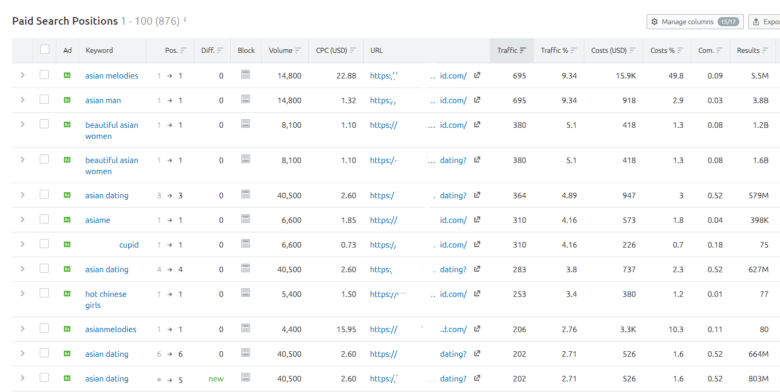View block icon for asiame row
780x392 pixels.
click(245, 219)
